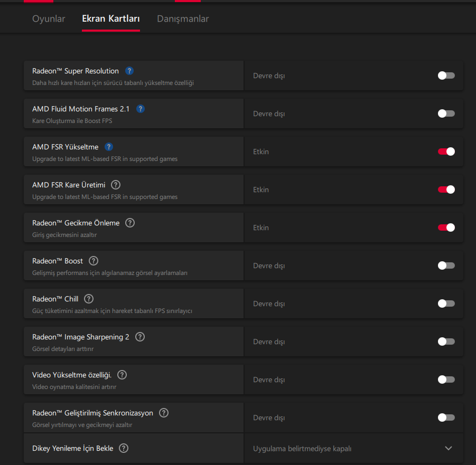
Task: Enable Radeon Image Sharpening 2 switch
Action: pos(446,341)
